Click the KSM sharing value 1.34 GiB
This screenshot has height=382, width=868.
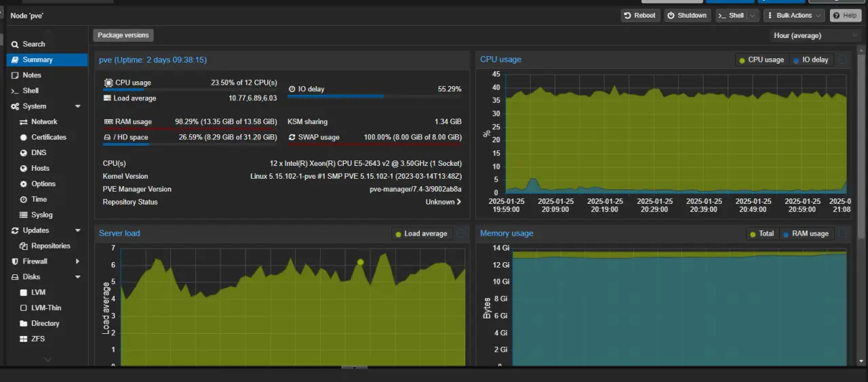pyautogui.click(x=448, y=122)
